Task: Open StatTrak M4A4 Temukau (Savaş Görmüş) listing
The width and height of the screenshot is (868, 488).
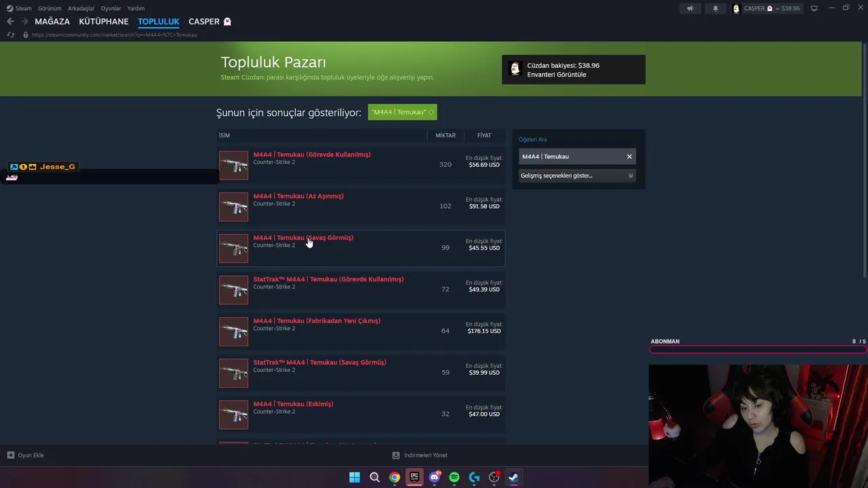Action: click(x=320, y=363)
